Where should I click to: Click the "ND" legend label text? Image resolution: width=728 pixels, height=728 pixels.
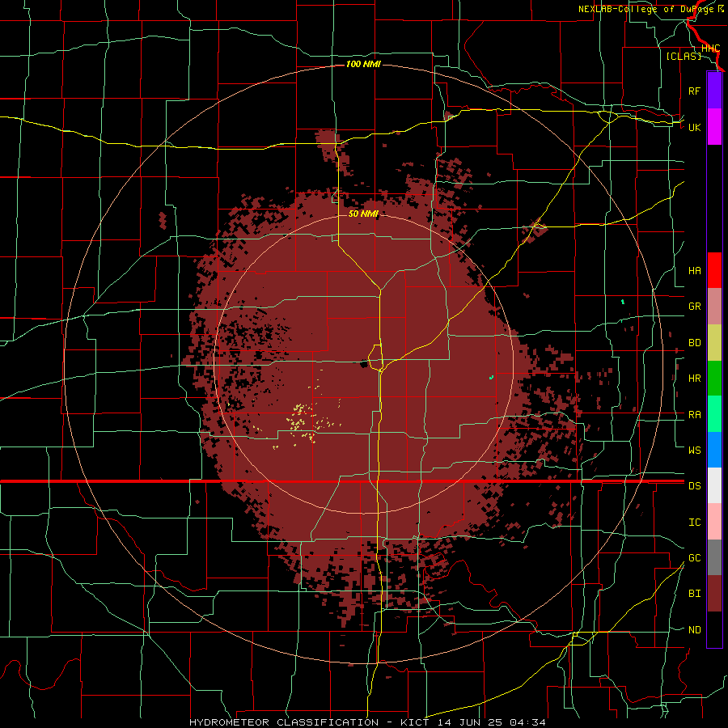(x=695, y=629)
